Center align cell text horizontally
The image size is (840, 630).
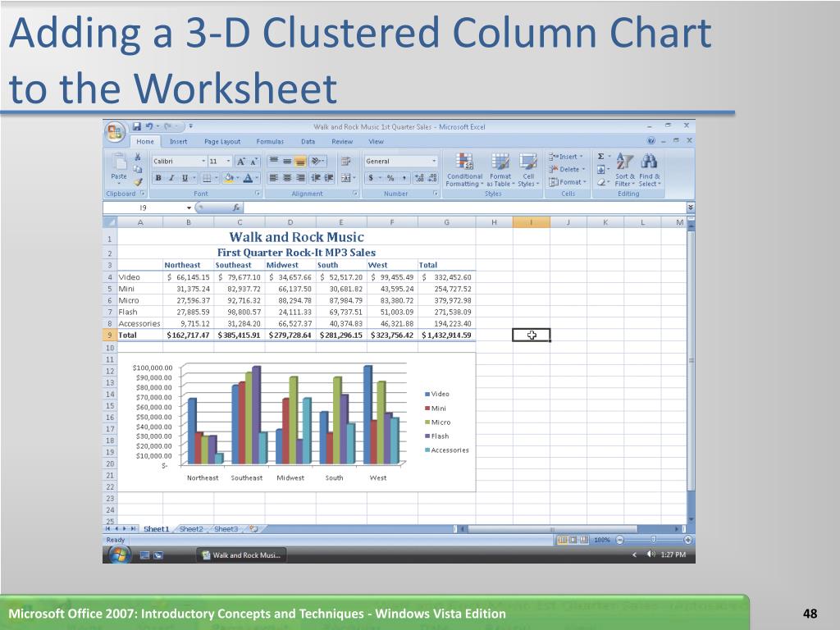[x=287, y=178]
